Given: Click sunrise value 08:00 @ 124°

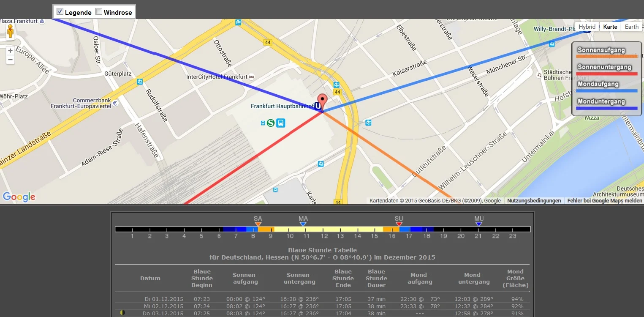Looking at the screenshot, I should click(x=246, y=299).
